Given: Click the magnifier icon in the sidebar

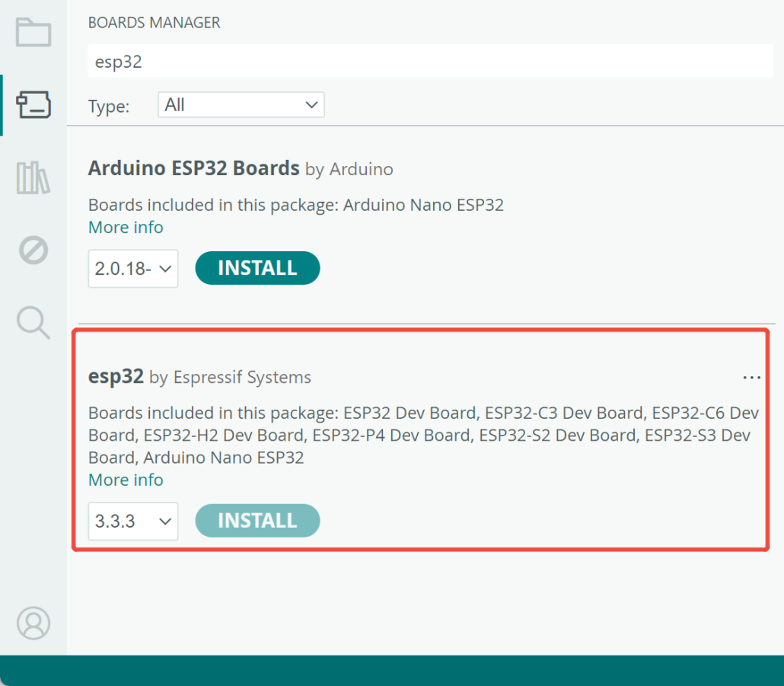Looking at the screenshot, I should point(33,323).
